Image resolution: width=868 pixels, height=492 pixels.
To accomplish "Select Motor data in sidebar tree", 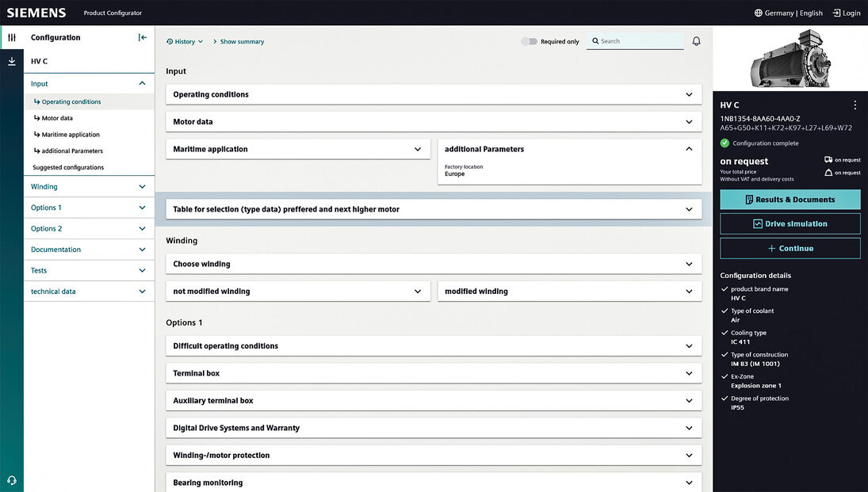I will click(56, 118).
